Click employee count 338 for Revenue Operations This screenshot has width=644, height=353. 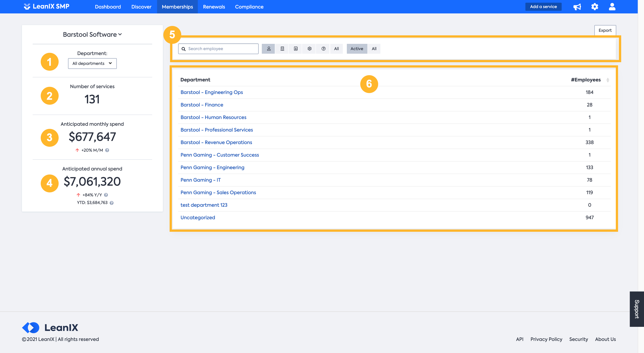(x=589, y=142)
